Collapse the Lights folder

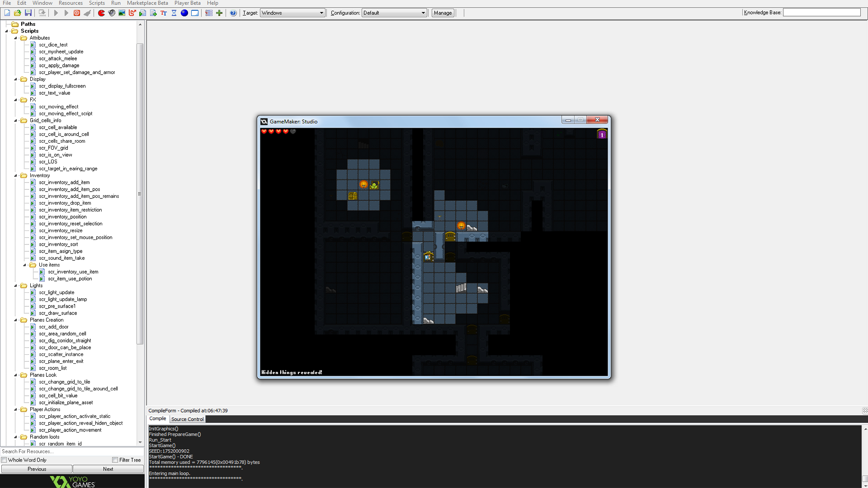15,286
